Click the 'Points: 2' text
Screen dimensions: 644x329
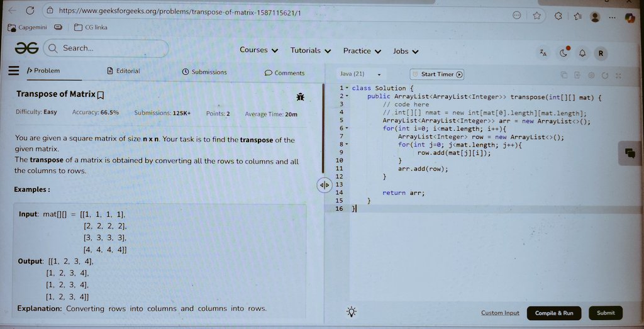pyautogui.click(x=218, y=114)
